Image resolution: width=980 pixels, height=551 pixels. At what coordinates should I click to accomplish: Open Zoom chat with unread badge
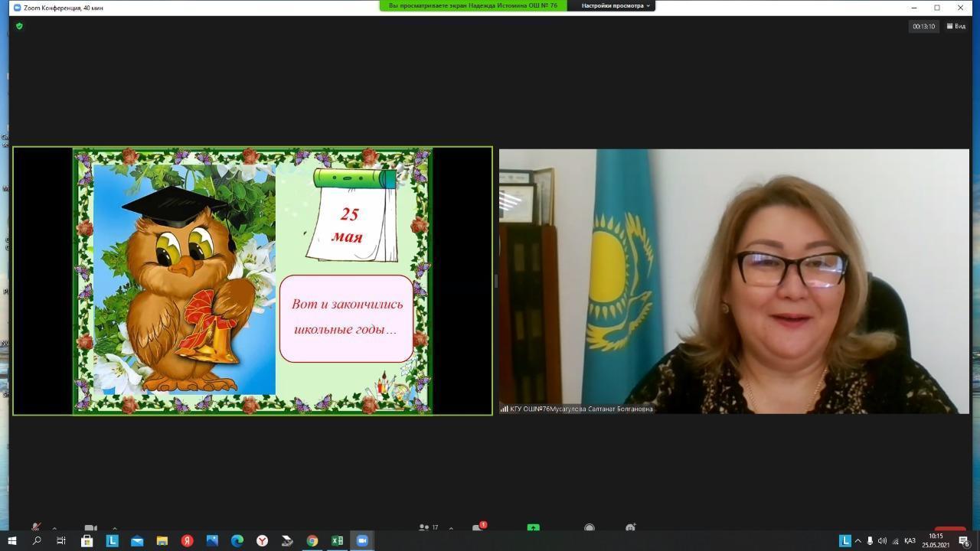(x=478, y=528)
